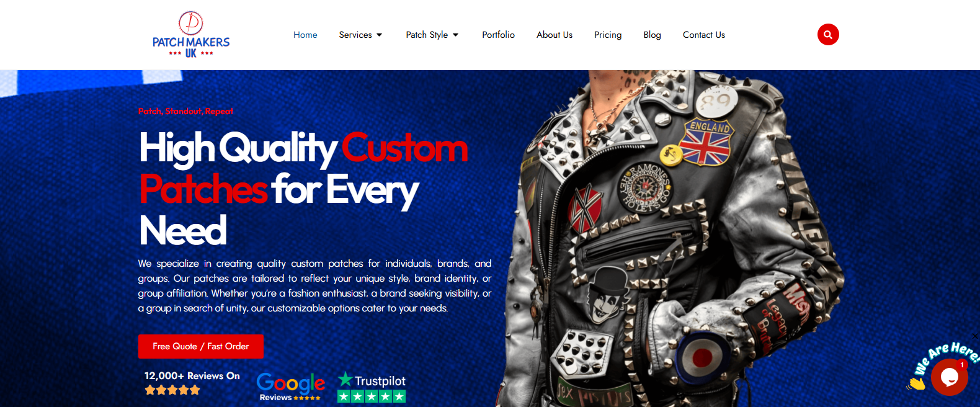This screenshot has width=980, height=407.
Task: Click the Patch Makers UK logo
Action: pos(191,35)
